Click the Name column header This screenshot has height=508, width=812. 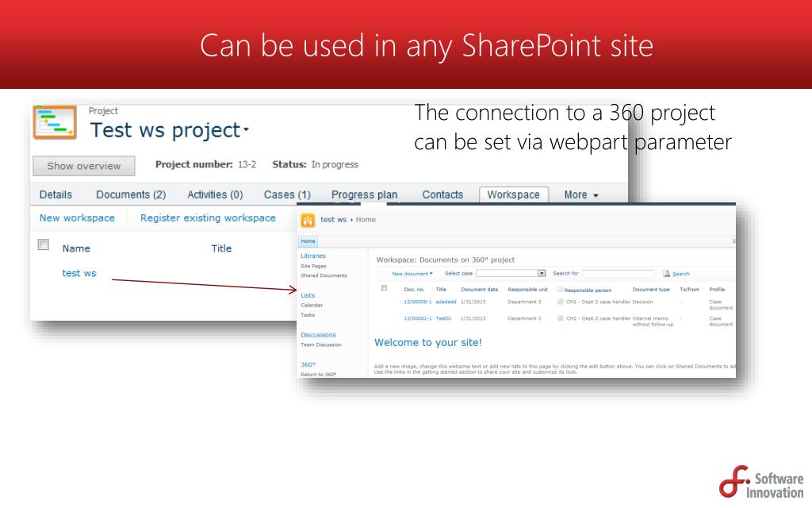76,248
